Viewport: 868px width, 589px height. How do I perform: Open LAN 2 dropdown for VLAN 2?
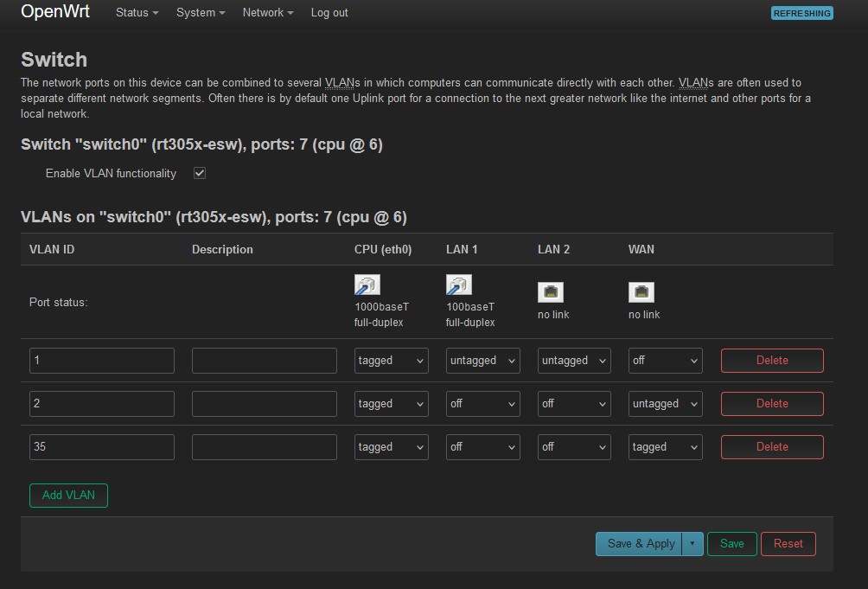tap(574, 404)
